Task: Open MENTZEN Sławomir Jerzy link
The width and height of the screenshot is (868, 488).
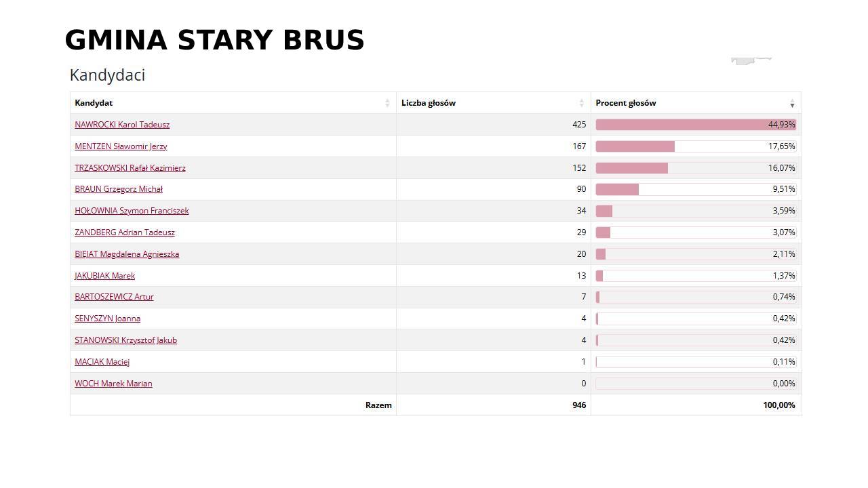Action: click(x=121, y=146)
